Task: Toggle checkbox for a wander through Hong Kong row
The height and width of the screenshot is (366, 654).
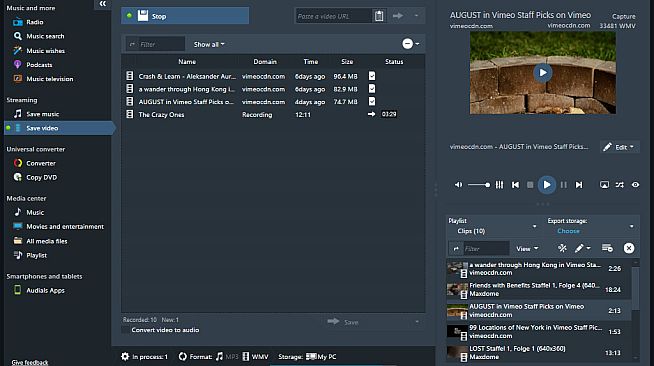Action: pyautogui.click(x=372, y=89)
